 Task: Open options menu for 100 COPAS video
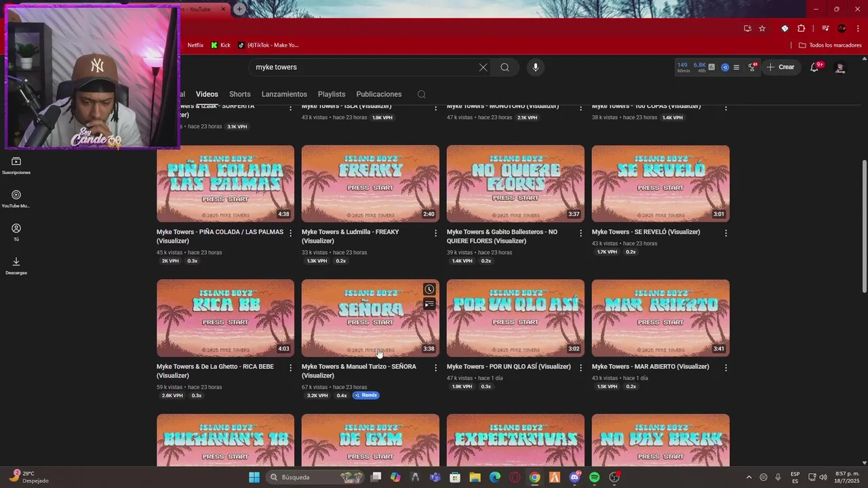tap(726, 108)
